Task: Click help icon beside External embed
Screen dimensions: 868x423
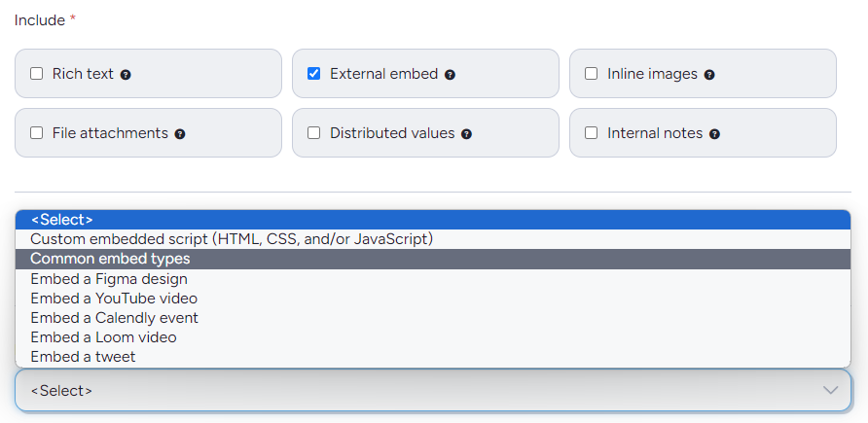Action: pyautogui.click(x=450, y=75)
